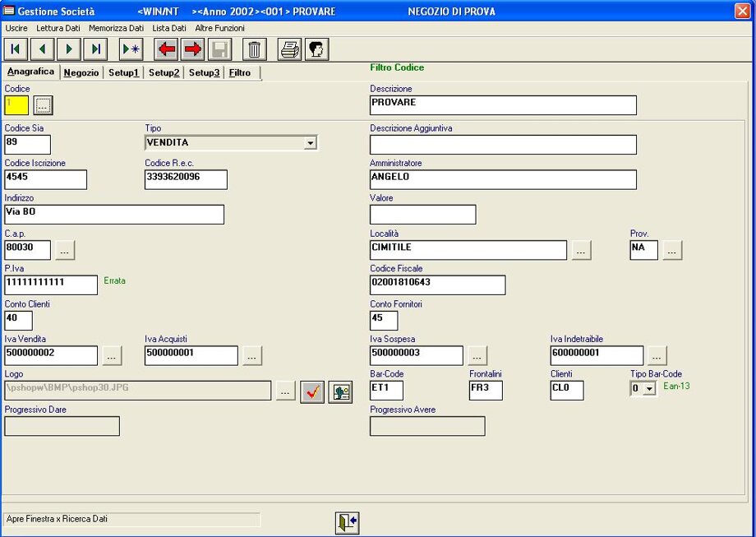
Task: Jump to the last record
Action: (x=95, y=49)
